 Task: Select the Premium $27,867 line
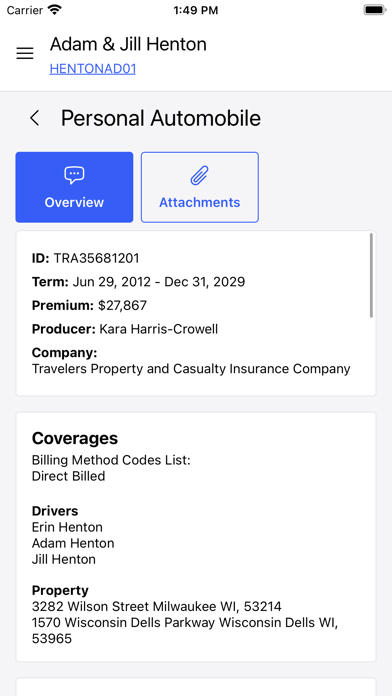point(89,305)
